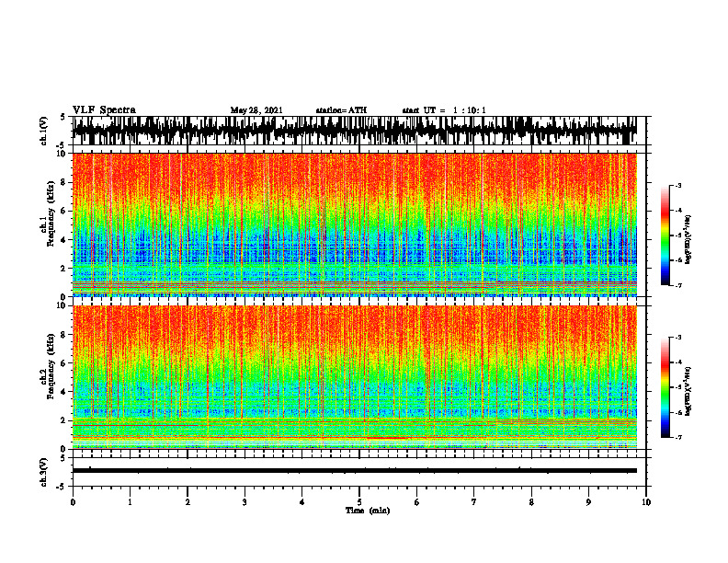Click time-axis tick label "8"
Screen dimensions: 728x563
(x=531, y=502)
